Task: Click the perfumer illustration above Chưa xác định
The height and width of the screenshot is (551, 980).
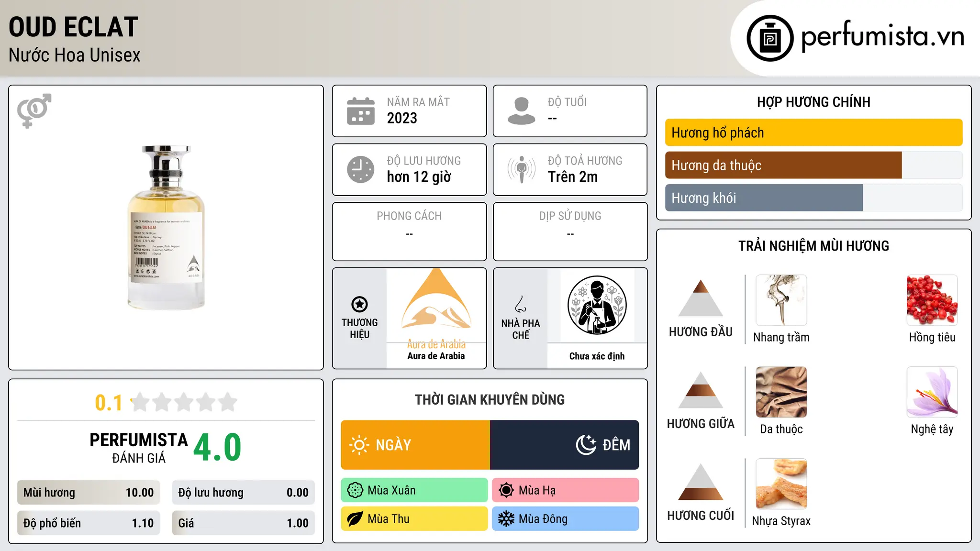Action: pos(597,305)
